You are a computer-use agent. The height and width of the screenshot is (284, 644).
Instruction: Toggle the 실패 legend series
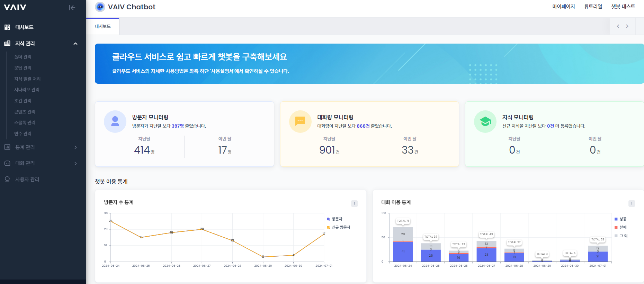pyautogui.click(x=620, y=227)
